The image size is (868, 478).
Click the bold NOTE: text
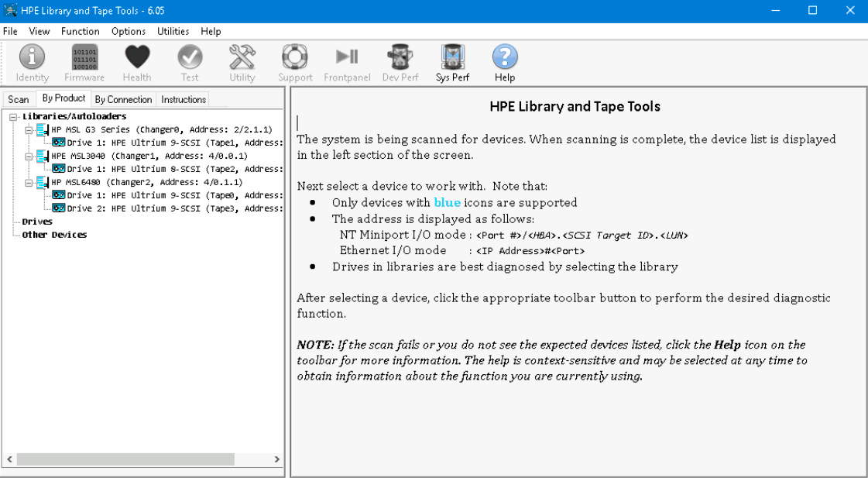point(315,345)
